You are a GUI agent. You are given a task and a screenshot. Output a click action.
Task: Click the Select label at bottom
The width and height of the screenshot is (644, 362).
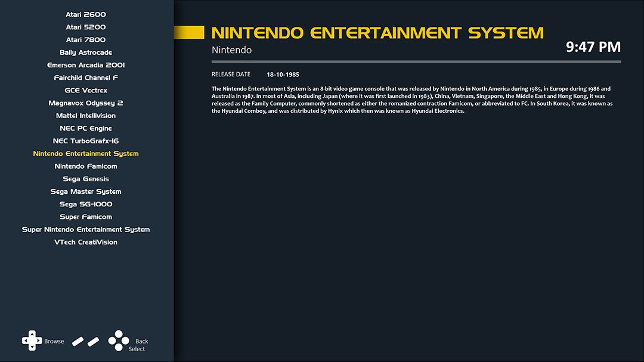click(x=137, y=349)
